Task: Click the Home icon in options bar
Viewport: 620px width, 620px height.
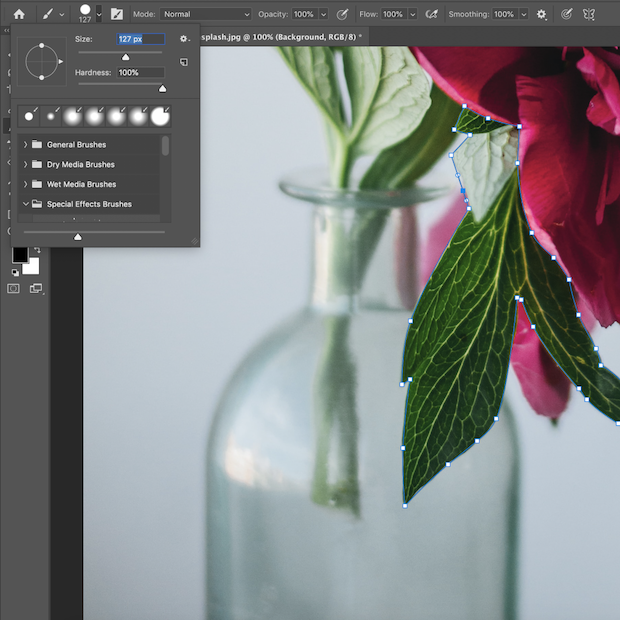Action: tap(18, 15)
